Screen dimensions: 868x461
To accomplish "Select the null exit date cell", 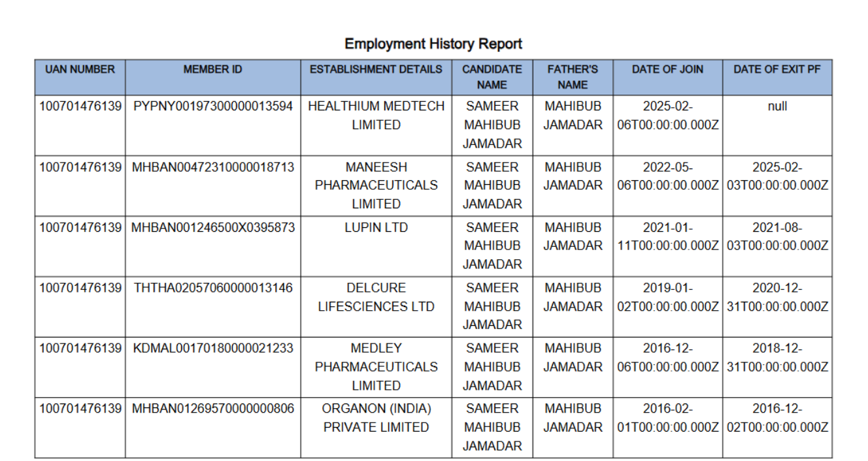I will (x=777, y=106).
